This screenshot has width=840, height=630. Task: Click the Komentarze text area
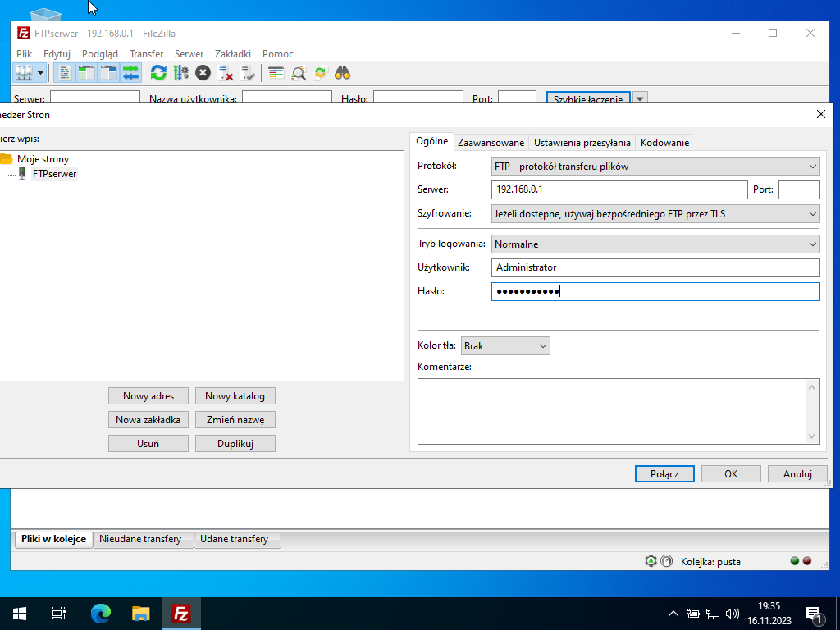[x=619, y=412]
